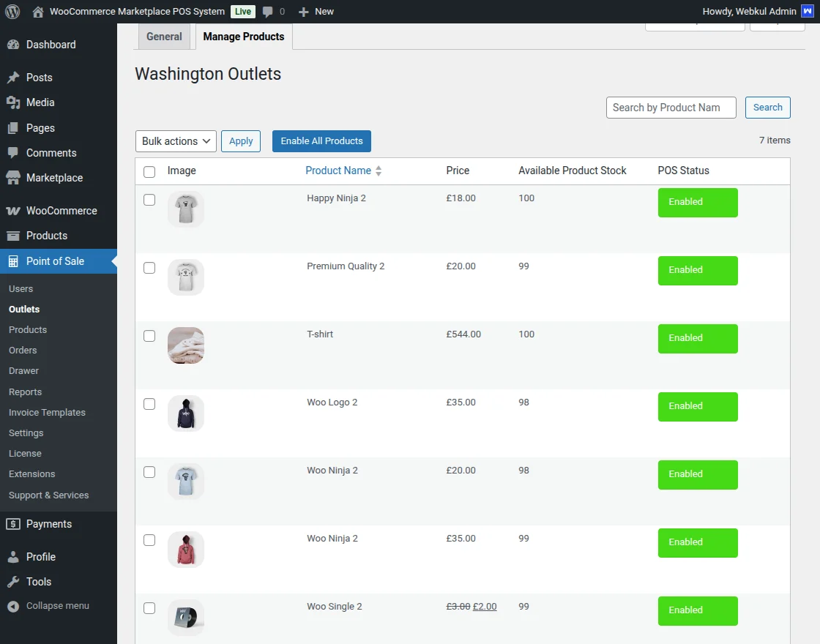Click the Enable All Products button
The image size is (820, 644).
[x=321, y=141]
